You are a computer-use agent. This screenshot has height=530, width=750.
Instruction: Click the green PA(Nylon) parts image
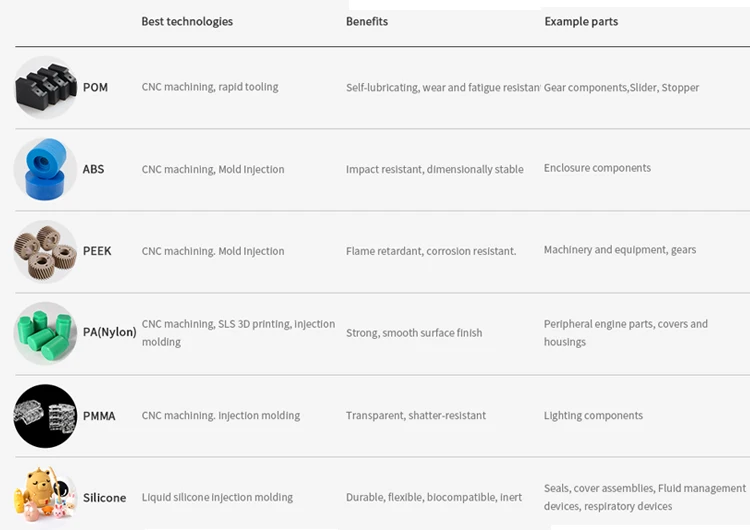click(x=45, y=333)
